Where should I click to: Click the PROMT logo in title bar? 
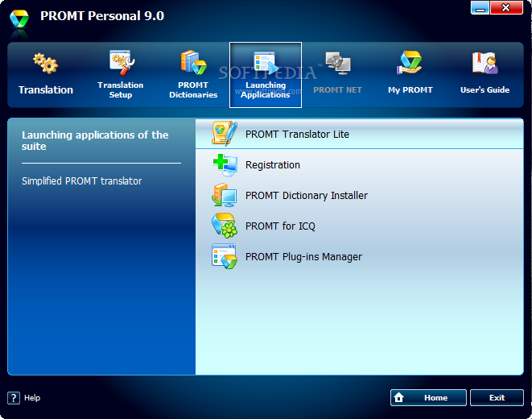click(19, 19)
